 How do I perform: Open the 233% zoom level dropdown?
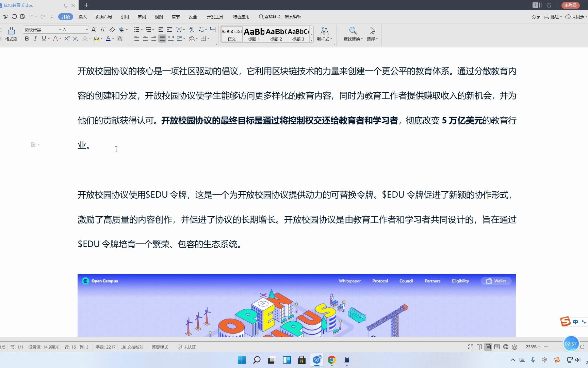pos(533,347)
